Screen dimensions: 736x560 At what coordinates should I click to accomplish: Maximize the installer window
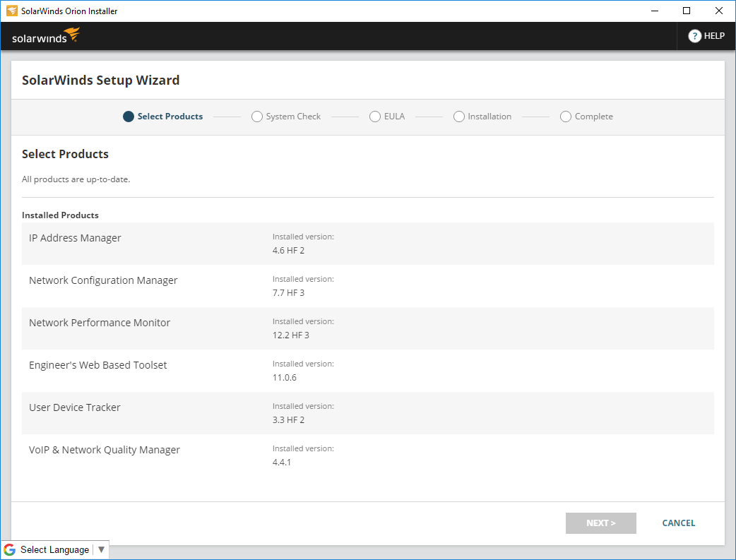(687, 11)
